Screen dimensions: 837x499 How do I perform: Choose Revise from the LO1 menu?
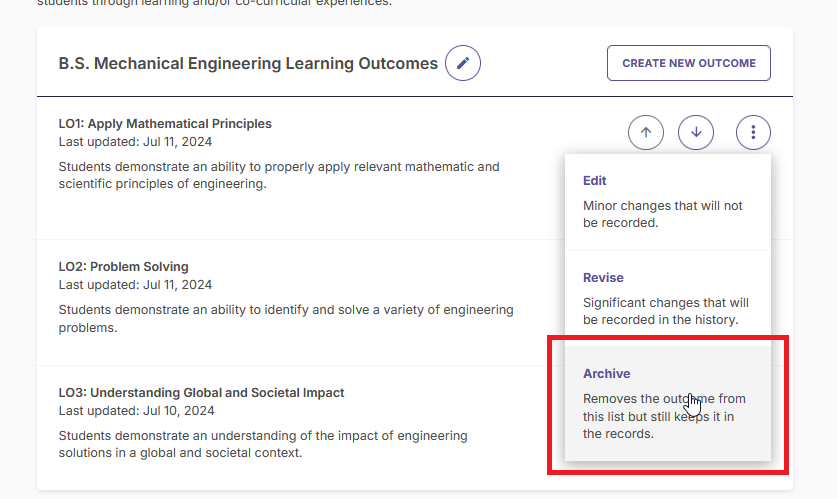(x=668, y=298)
